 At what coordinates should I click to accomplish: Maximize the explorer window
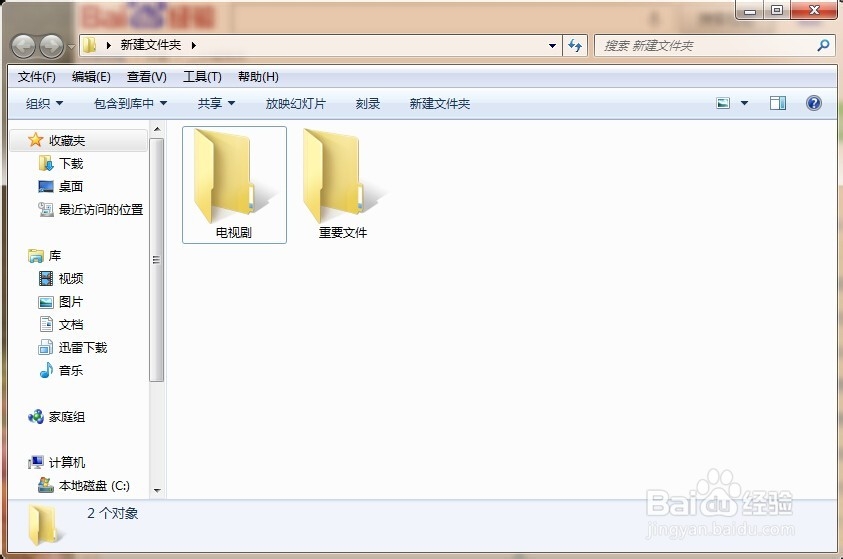pos(777,10)
